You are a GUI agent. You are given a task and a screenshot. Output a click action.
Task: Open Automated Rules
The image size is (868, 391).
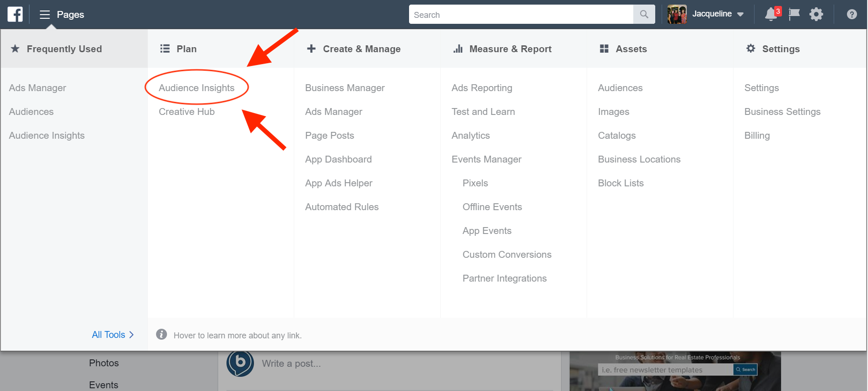(342, 207)
